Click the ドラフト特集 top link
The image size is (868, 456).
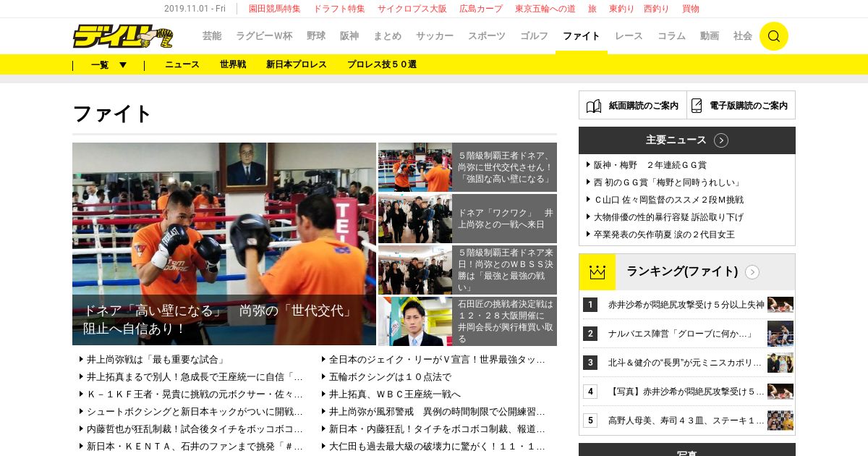click(x=339, y=9)
